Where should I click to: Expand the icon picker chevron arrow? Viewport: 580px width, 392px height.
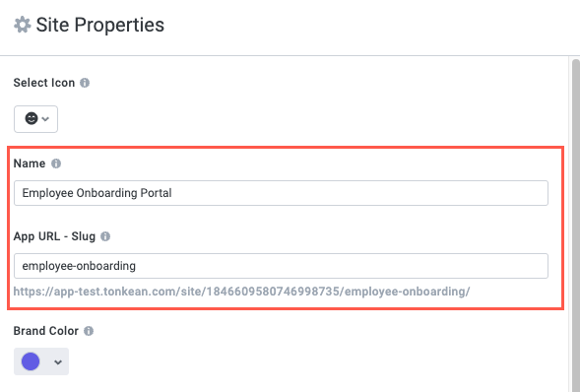point(45,119)
